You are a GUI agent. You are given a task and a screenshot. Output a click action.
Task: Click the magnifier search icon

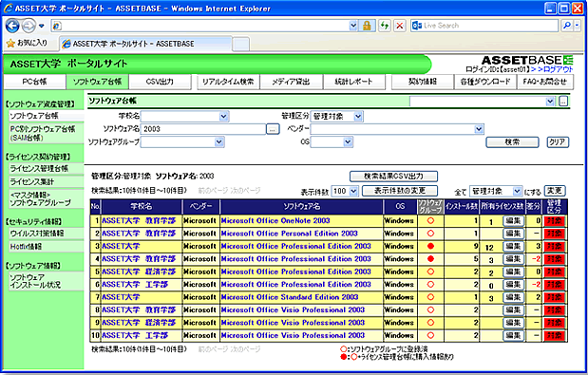(x=567, y=26)
